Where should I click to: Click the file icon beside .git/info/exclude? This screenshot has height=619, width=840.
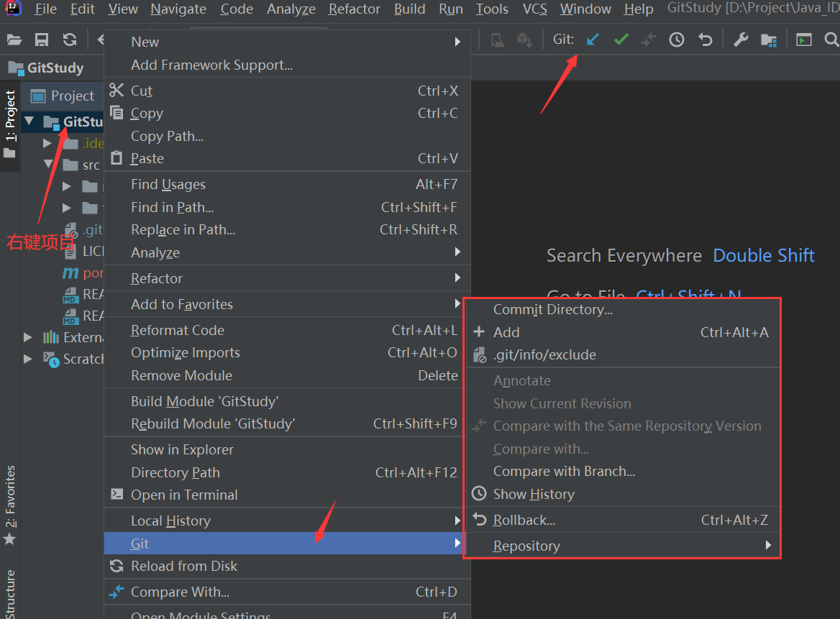pyautogui.click(x=480, y=354)
